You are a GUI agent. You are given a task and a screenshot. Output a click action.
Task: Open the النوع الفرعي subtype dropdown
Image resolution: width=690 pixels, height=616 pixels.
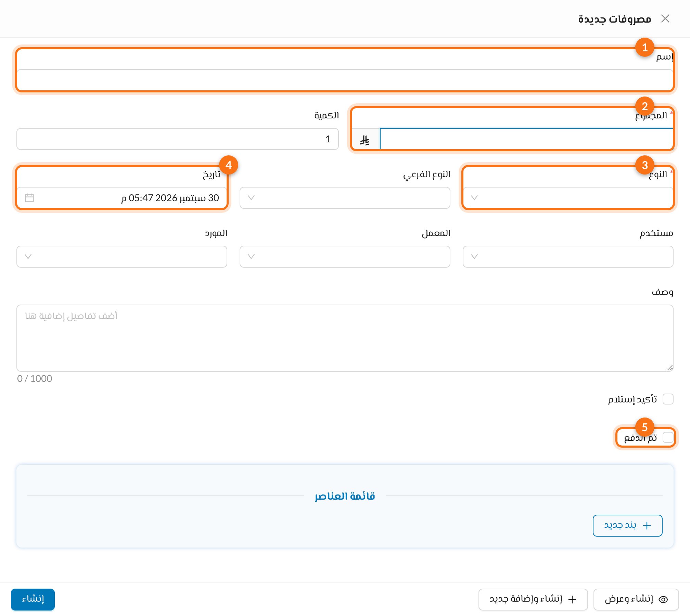(345, 198)
